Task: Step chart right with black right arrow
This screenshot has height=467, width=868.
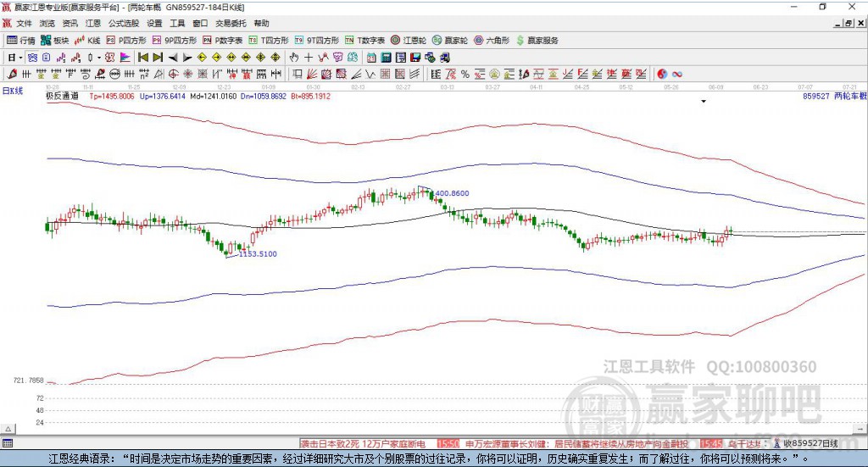Action: (x=187, y=58)
